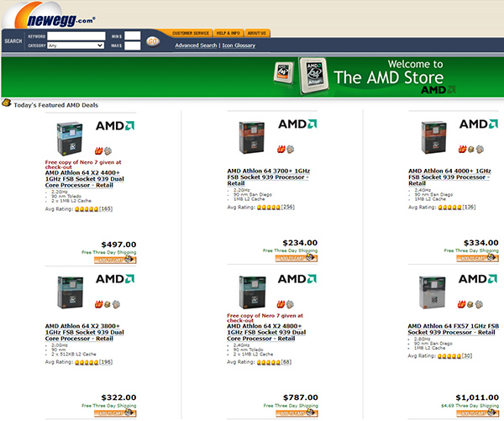Click the red hot-deal icon on X2 3800+

[98, 304]
